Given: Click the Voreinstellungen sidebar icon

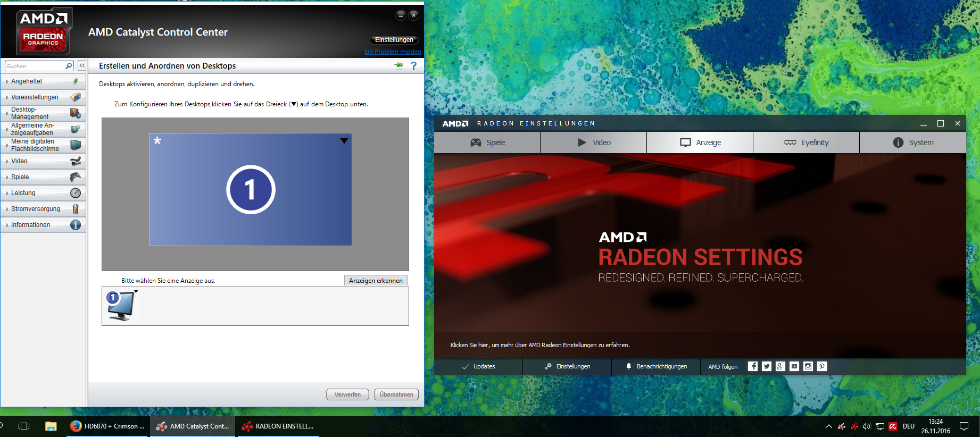Looking at the screenshot, I should [76, 97].
